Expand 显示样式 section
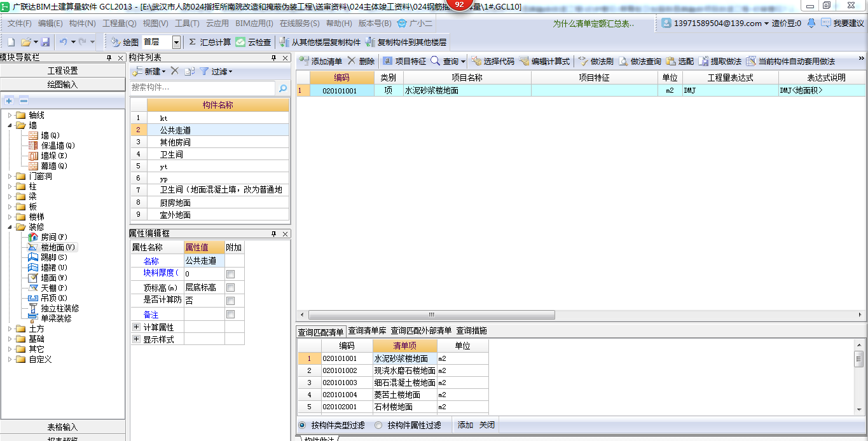The width and height of the screenshot is (868, 441). 136,339
